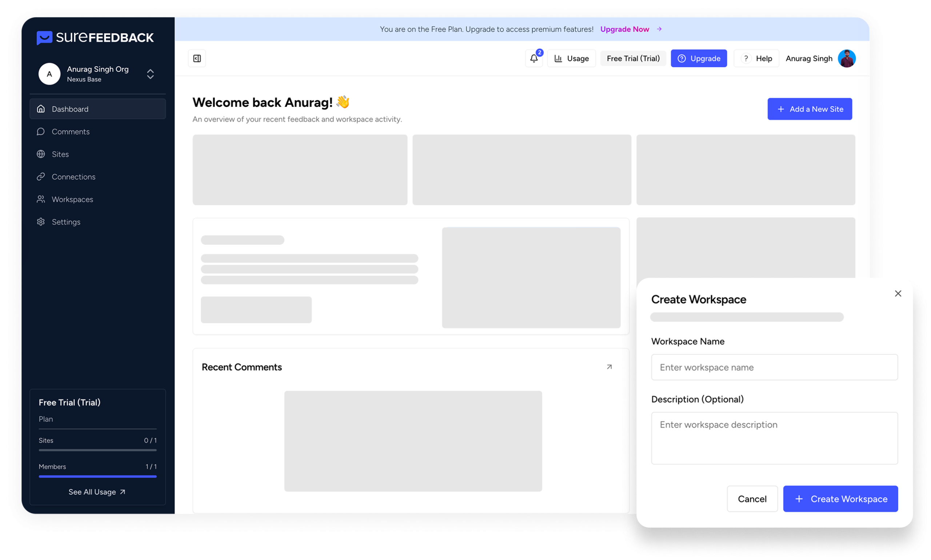The width and height of the screenshot is (931, 560).
Task: Open Workspaces in sidebar
Action: point(72,199)
